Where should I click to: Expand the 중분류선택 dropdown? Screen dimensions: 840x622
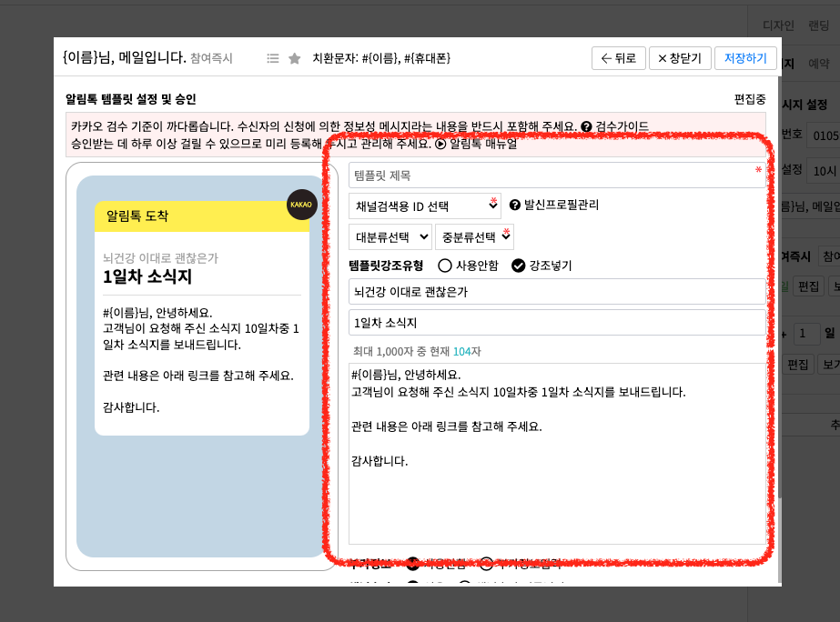(474, 237)
